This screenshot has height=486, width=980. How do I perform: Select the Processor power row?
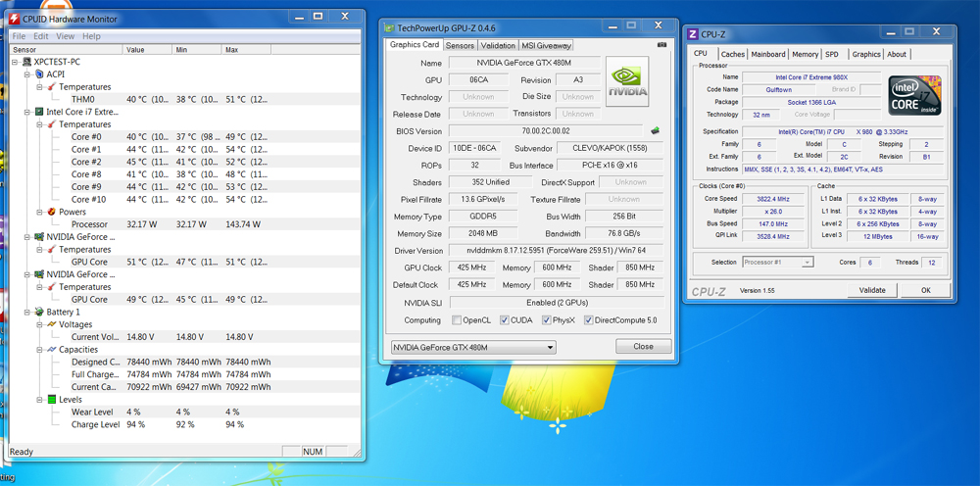tap(185, 224)
